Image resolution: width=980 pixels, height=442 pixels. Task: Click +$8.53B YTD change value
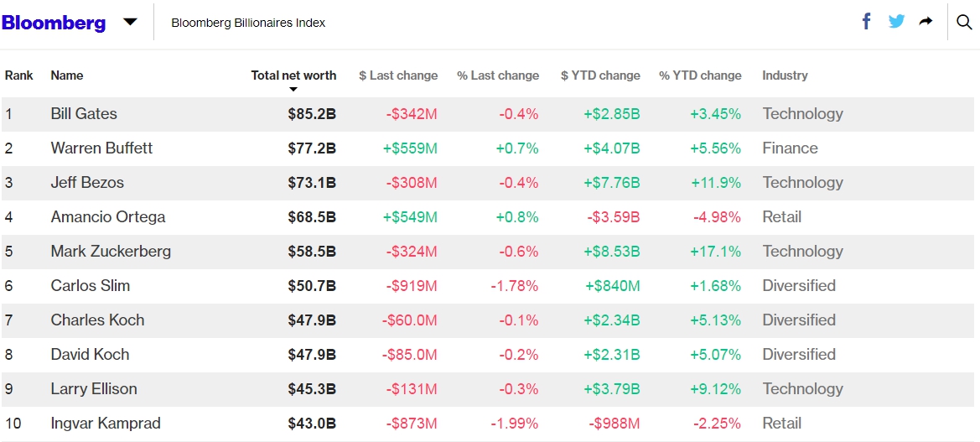[x=612, y=252]
